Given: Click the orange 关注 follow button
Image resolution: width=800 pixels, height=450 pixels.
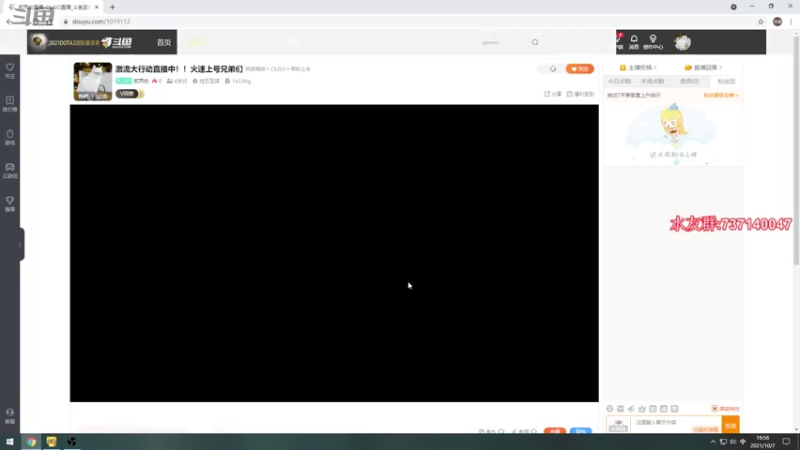Looking at the screenshot, I should click(x=580, y=69).
